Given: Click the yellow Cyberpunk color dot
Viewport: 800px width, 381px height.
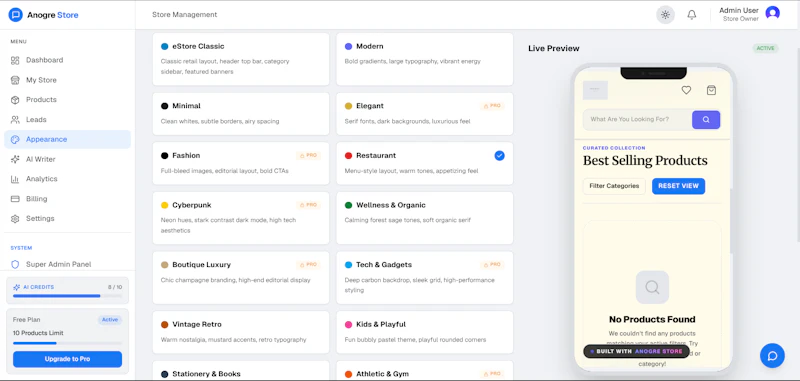Looking at the screenshot, I should pyautogui.click(x=164, y=205).
